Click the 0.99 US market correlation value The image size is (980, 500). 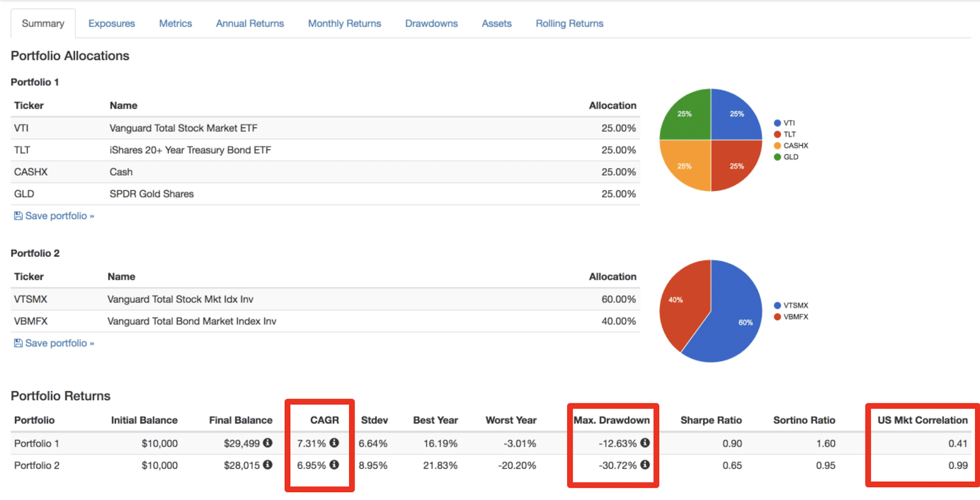coord(958,465)
